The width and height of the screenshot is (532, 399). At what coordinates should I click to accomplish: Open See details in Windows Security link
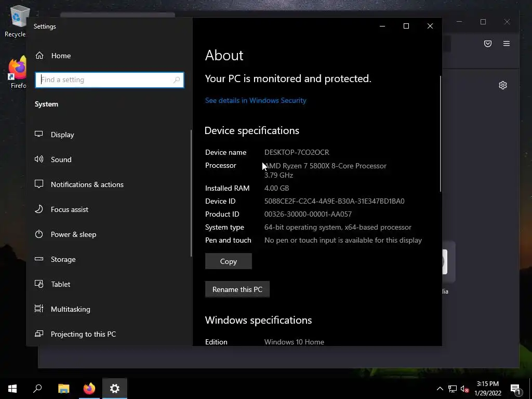[256, 100]
